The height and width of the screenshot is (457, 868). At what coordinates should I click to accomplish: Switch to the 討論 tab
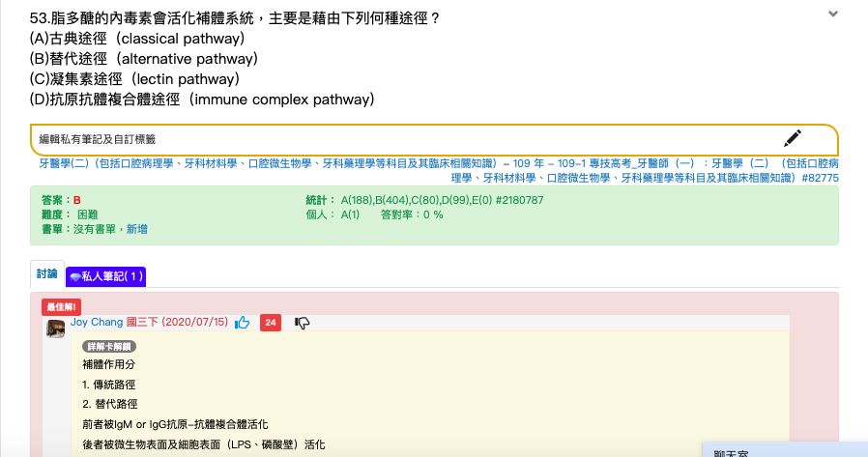click(46, 274)
